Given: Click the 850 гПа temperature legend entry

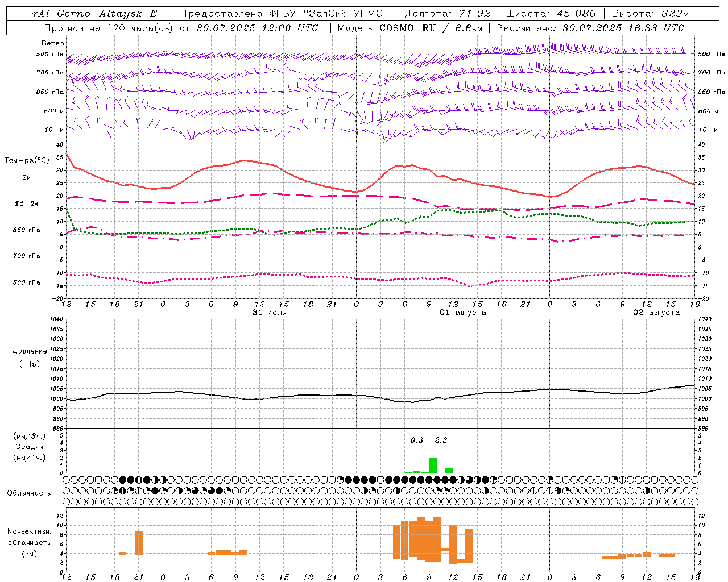Looking at the screenshot, I should pos(27,230).
